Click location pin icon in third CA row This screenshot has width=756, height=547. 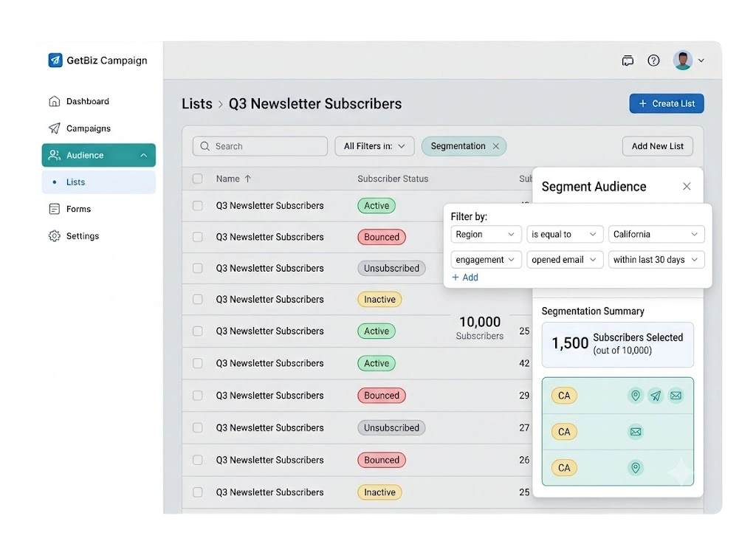pyautogui.click(x=636, y=467)
